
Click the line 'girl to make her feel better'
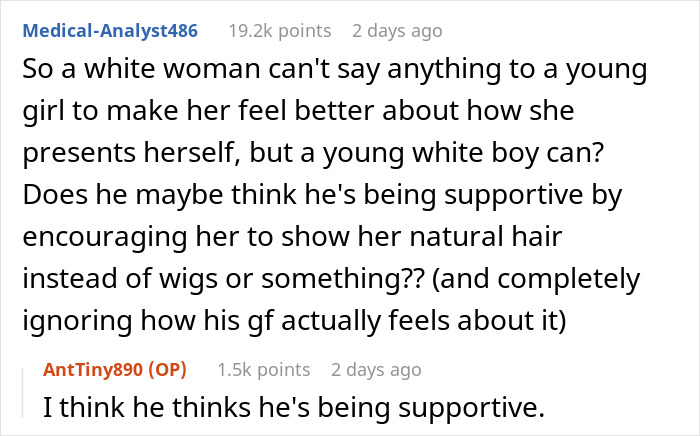click(x=298, y=112)
